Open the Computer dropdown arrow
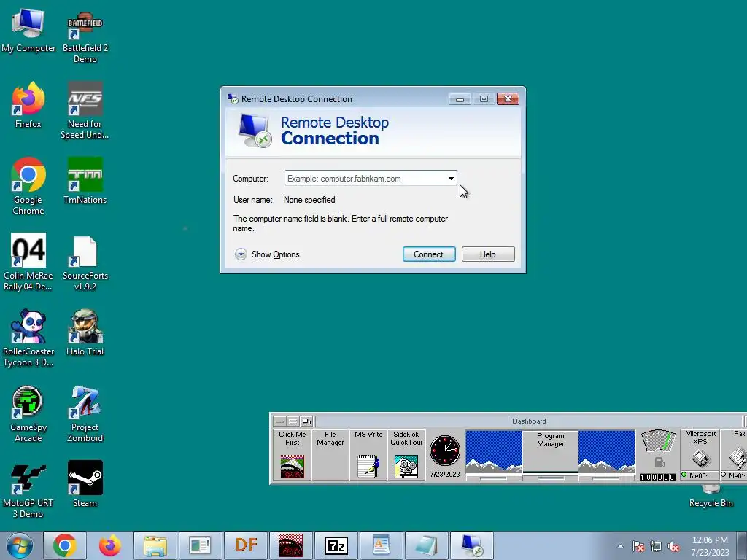 pyautogui.click(x=451, y=179)
